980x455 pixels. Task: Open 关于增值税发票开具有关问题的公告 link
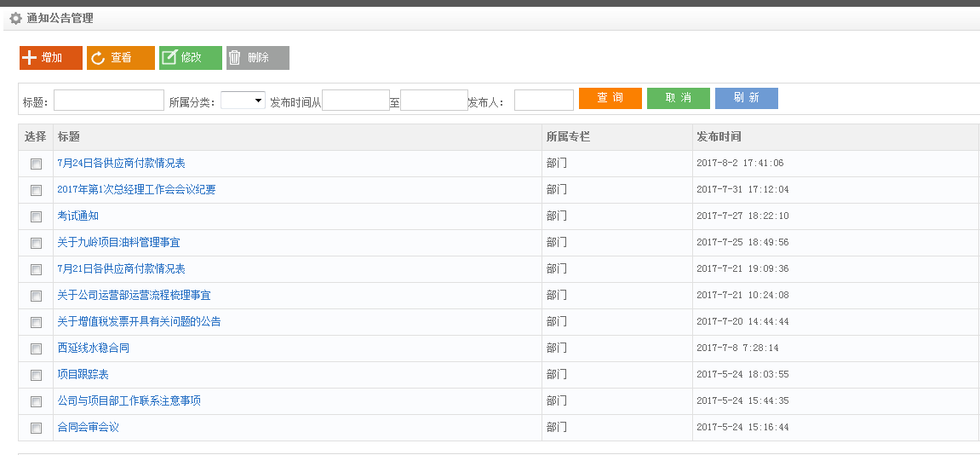point(139,321)
